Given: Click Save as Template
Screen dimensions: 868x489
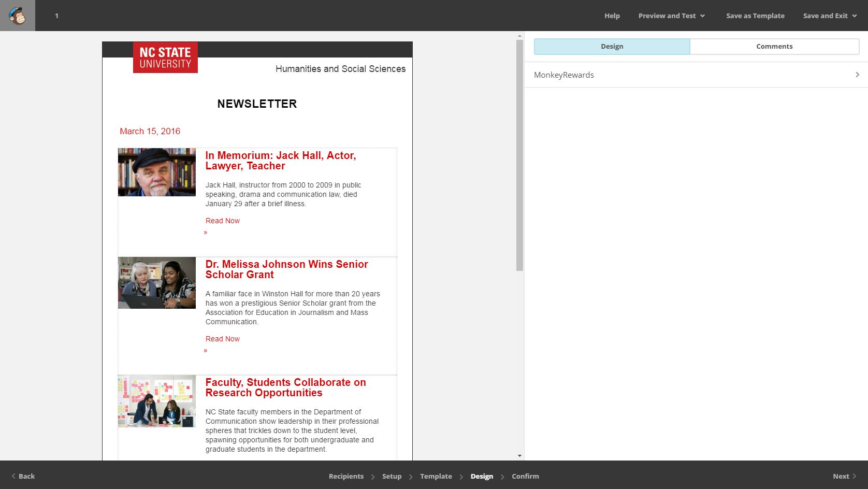Looking at the screenshot, I should [755, 16].
